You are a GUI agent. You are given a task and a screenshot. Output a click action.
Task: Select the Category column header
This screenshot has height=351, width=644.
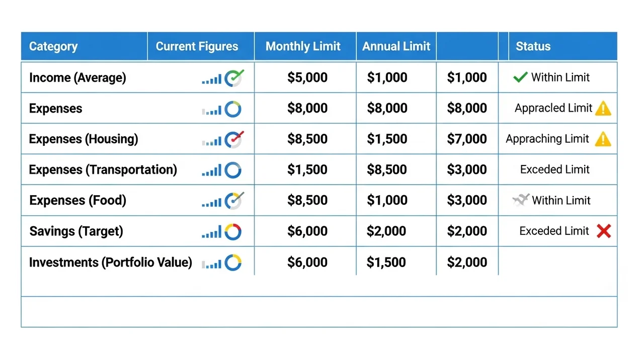[x=53, y=47]
